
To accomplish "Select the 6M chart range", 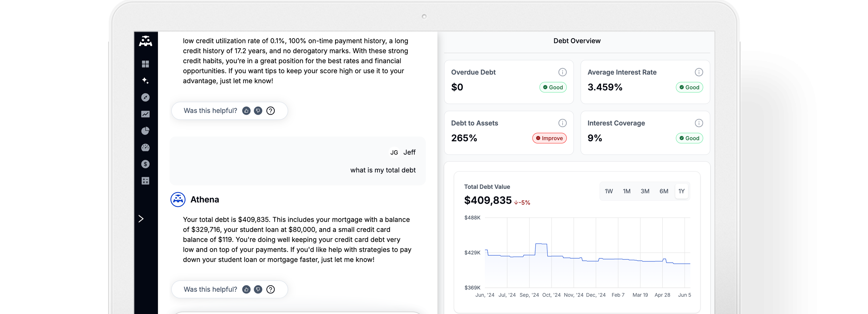I will pyautogui.click(x=664, y=191).
